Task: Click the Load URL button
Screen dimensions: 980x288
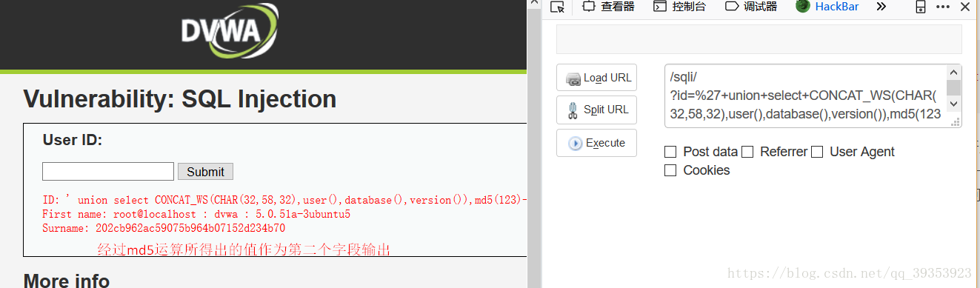Action: (596, 78)
